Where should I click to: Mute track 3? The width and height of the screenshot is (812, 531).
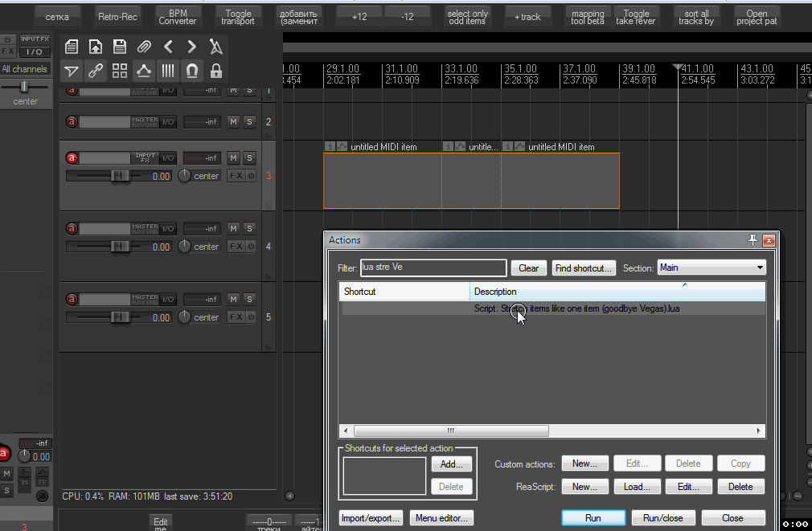tap(234, 157)
